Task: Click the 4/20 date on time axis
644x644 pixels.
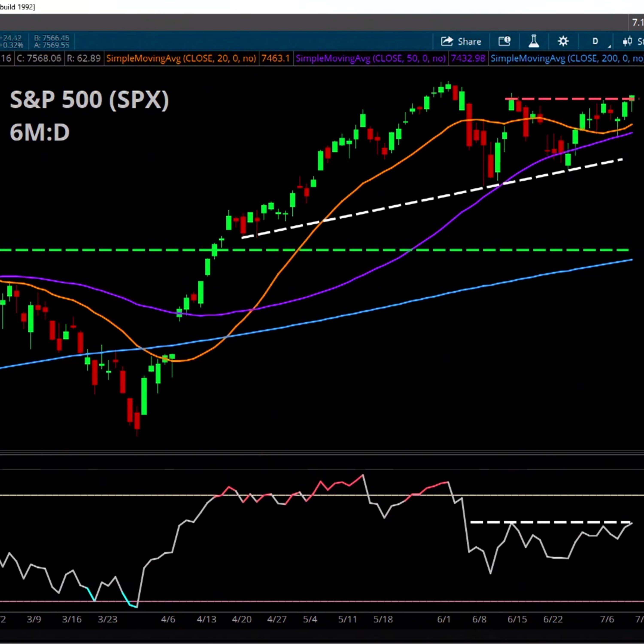Action: click(x=242, y=619)
